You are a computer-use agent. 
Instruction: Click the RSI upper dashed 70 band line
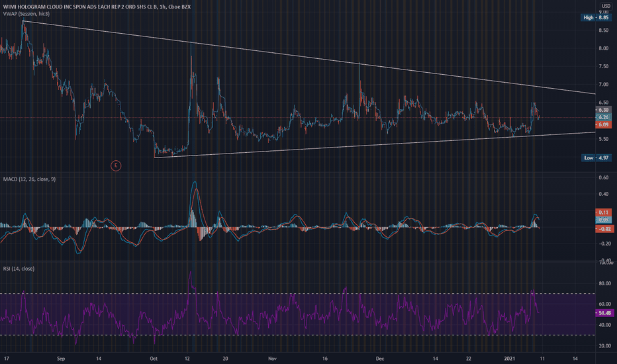point(297,294)
